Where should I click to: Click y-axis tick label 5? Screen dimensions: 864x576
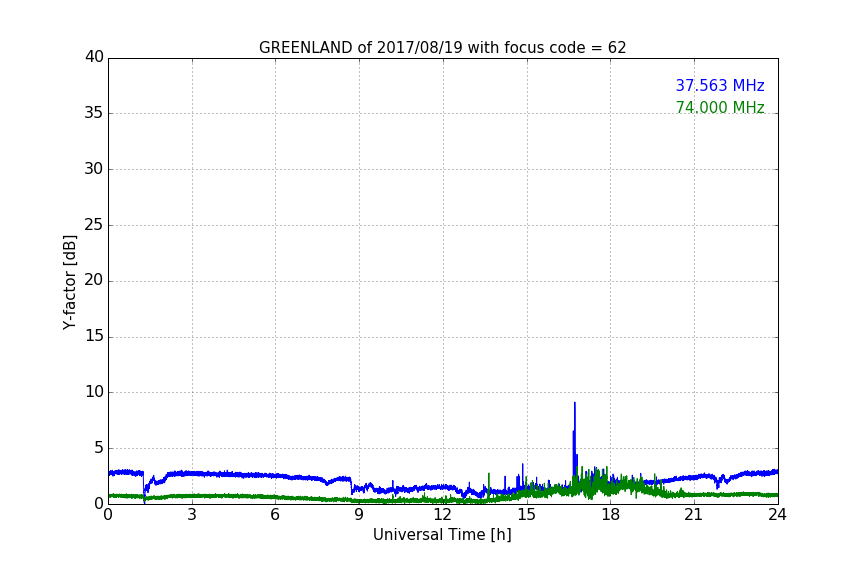[x=99, y=448]
